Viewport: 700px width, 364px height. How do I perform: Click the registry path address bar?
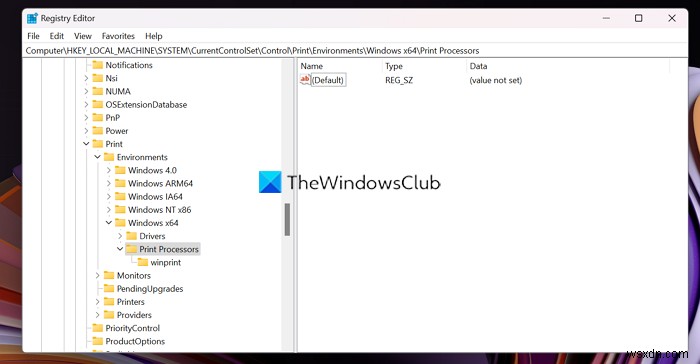[x=355, y=50]
